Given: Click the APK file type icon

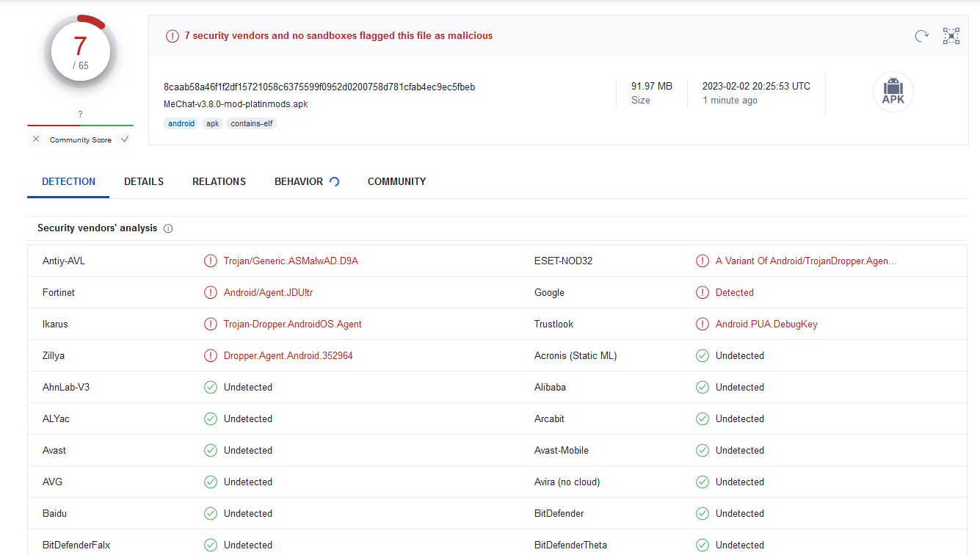Looking at the screenshot, I should [893, 92].
